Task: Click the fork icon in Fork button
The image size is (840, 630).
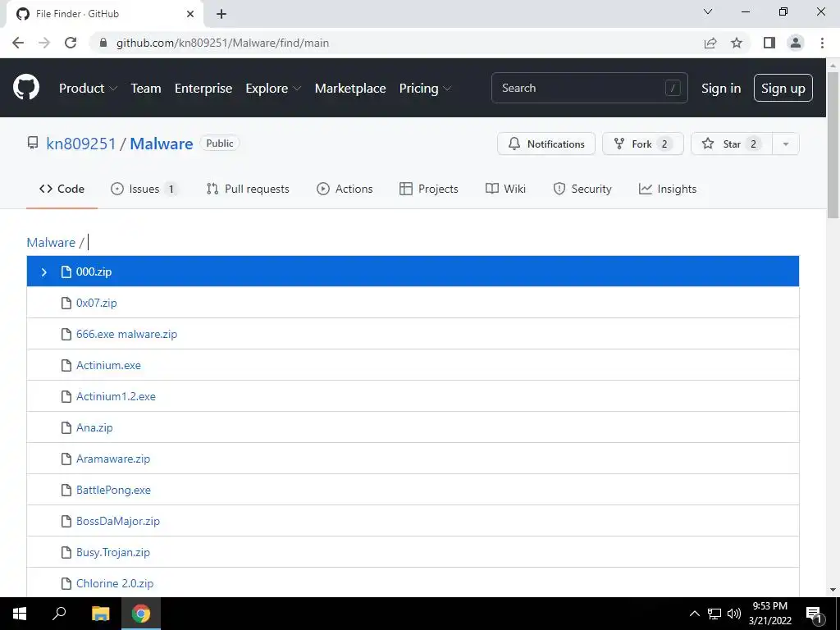Action: pyautogui.click(x=619, y=144)
